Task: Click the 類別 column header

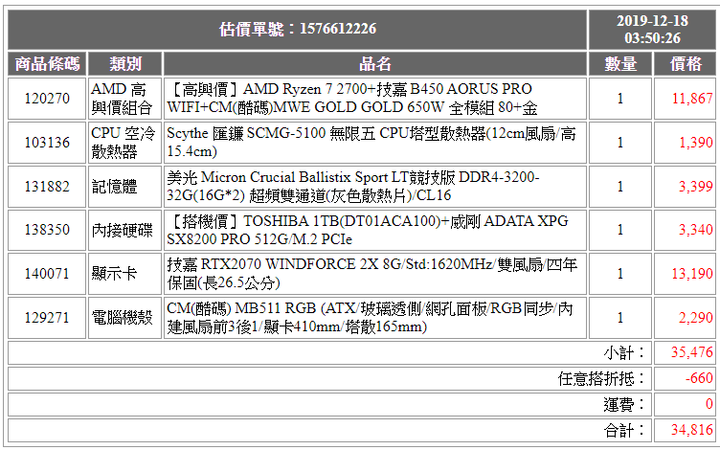Action: [125, 63]
